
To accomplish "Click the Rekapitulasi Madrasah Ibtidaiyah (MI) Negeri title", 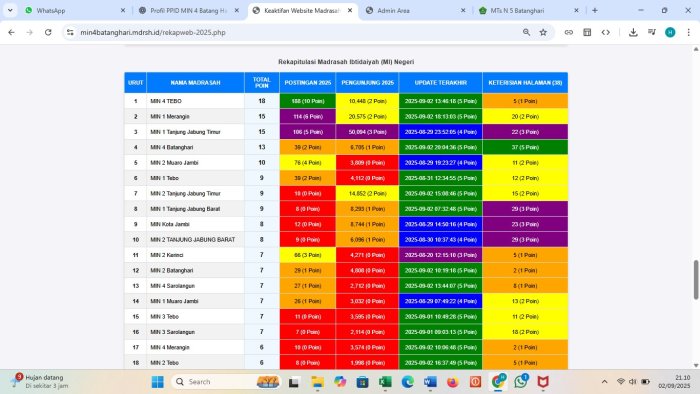I will 346,62.
